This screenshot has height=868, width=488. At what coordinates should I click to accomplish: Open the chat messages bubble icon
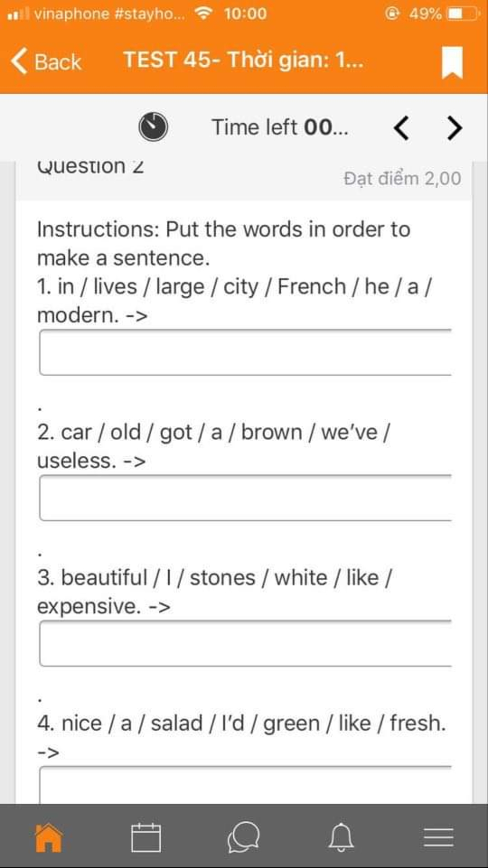[x=244, y=837]
